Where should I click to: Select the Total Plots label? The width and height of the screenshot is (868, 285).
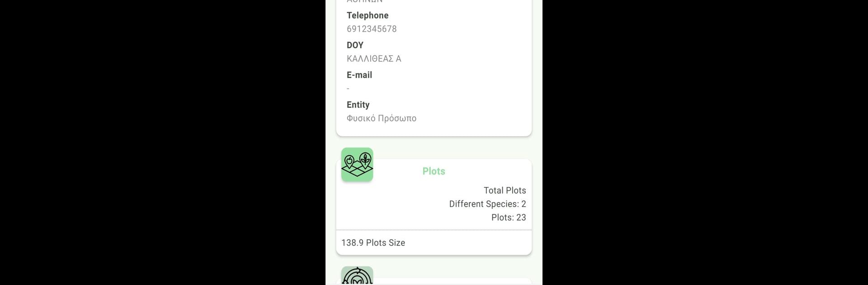click(505, 190)
